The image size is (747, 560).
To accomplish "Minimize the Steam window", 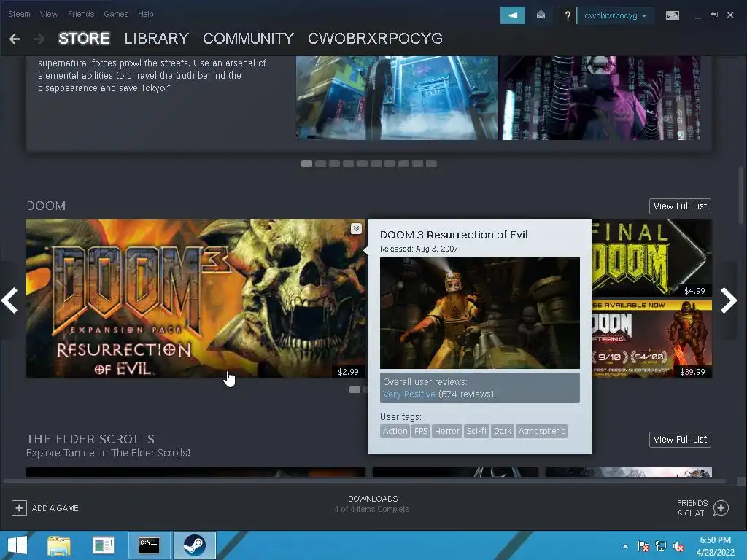I will [x=698, y=16].
